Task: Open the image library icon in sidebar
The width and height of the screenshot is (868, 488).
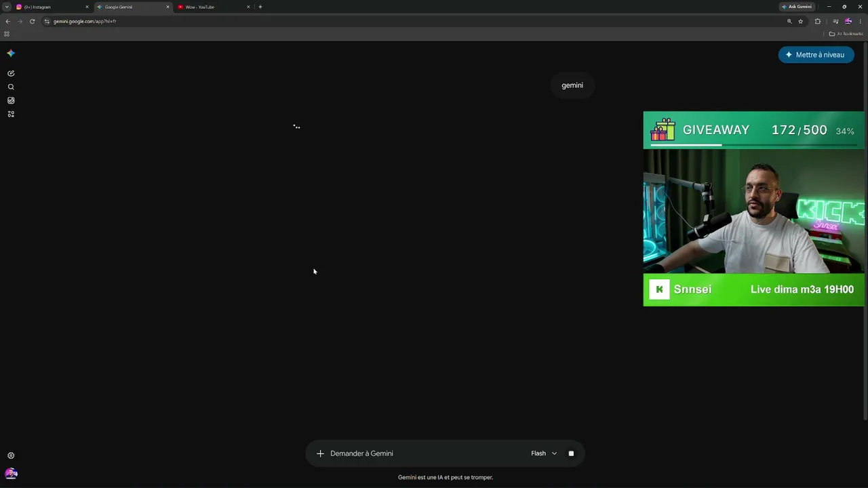Action: click(x=11, y=100)
